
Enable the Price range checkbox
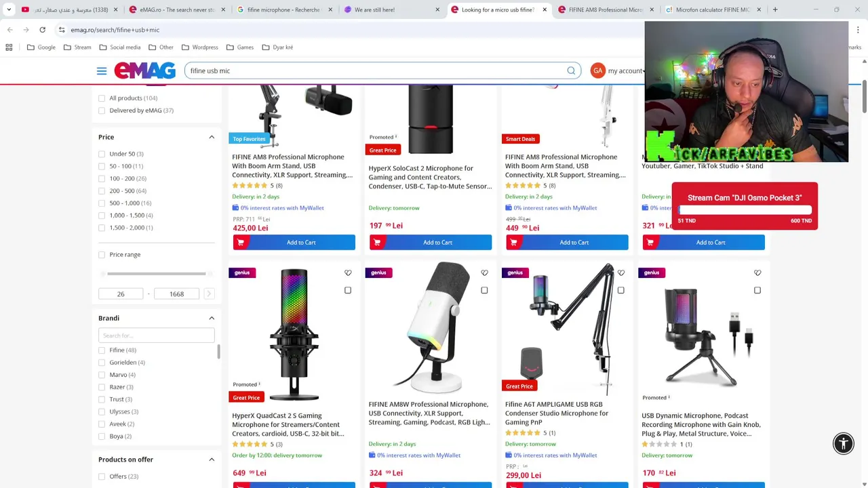[102, 255]
